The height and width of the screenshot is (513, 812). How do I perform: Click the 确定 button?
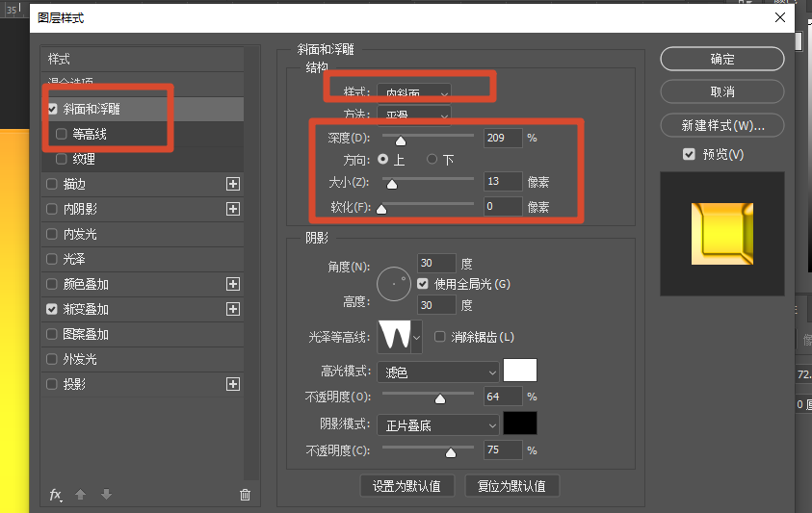(x=722, y=59)
